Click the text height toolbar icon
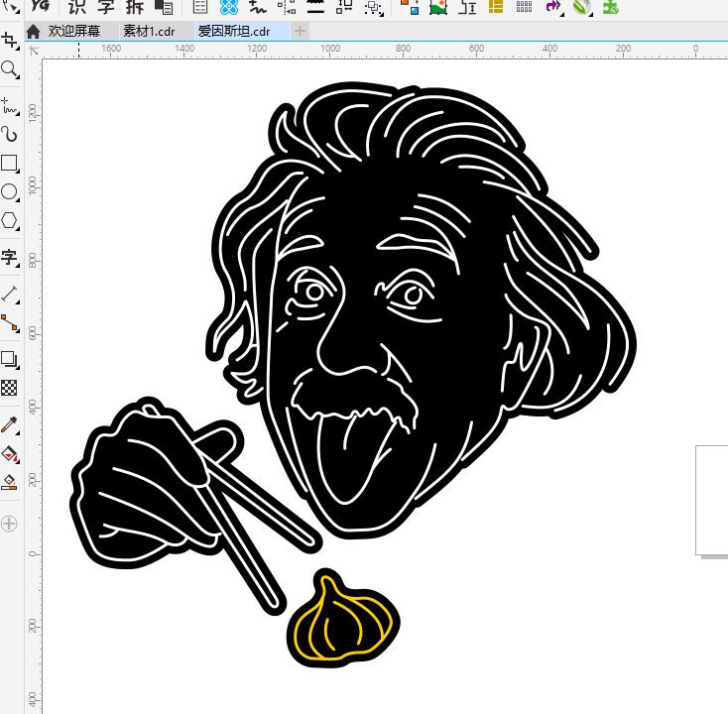This screenshot has width=728, height=714. [467, 7]
